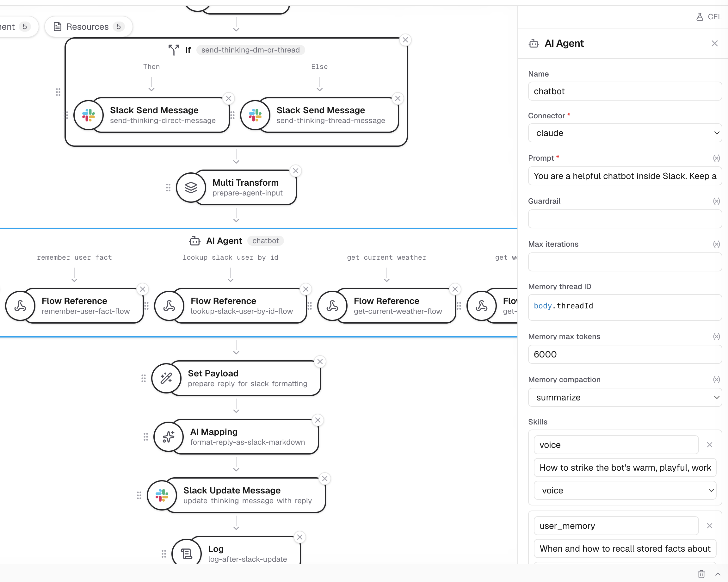Click the Slack Update Message icon

click(x=162, y=496)
